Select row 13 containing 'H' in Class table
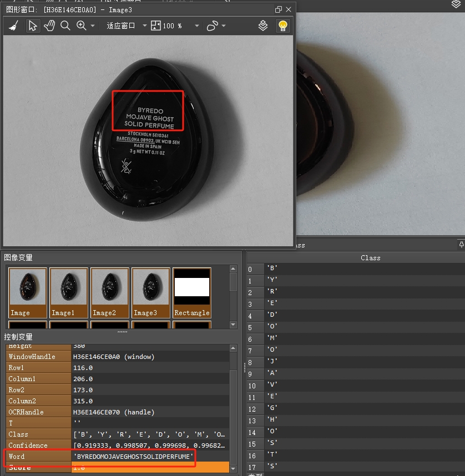 356,421
